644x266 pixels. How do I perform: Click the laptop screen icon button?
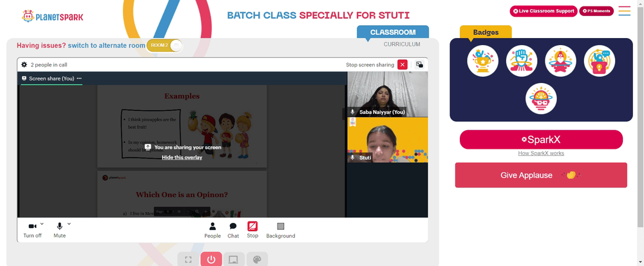(x=234, y=260)
